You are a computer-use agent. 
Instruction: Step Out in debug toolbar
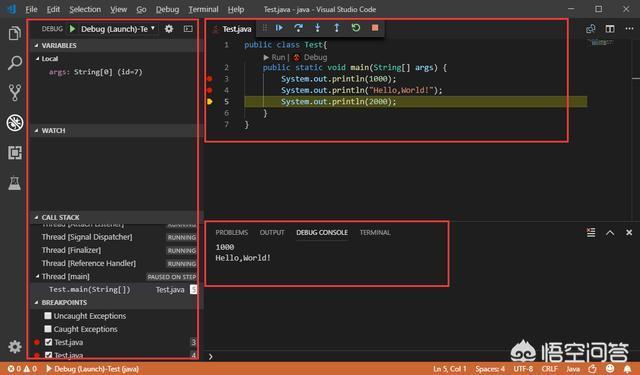[x=337, y=28]
